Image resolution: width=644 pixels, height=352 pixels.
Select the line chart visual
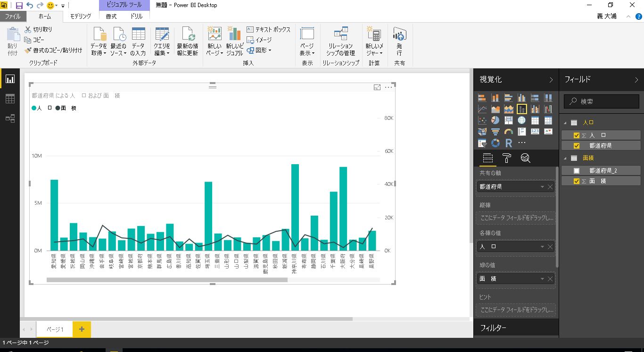point(482,109)
